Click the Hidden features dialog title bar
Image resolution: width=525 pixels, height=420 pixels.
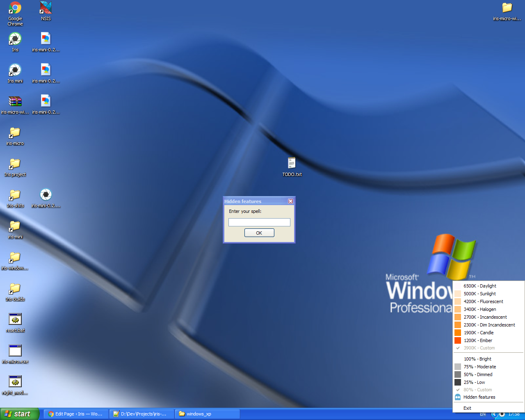(255, 201)
